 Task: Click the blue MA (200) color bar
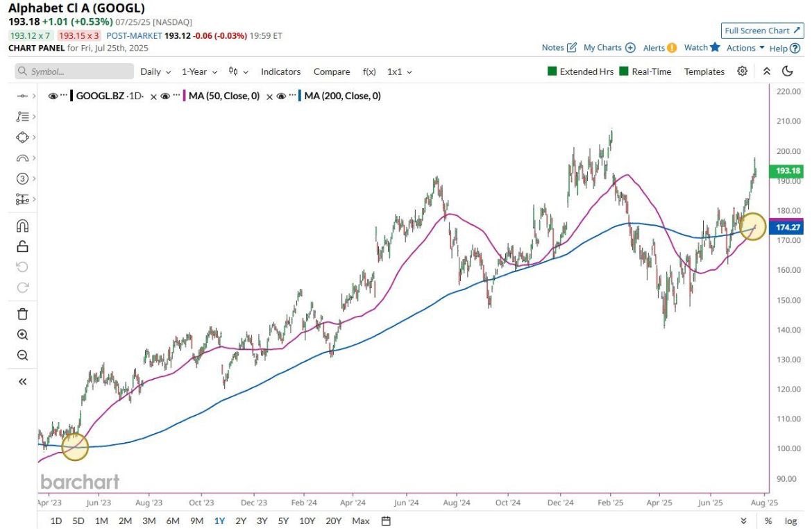tap(300, 96)
